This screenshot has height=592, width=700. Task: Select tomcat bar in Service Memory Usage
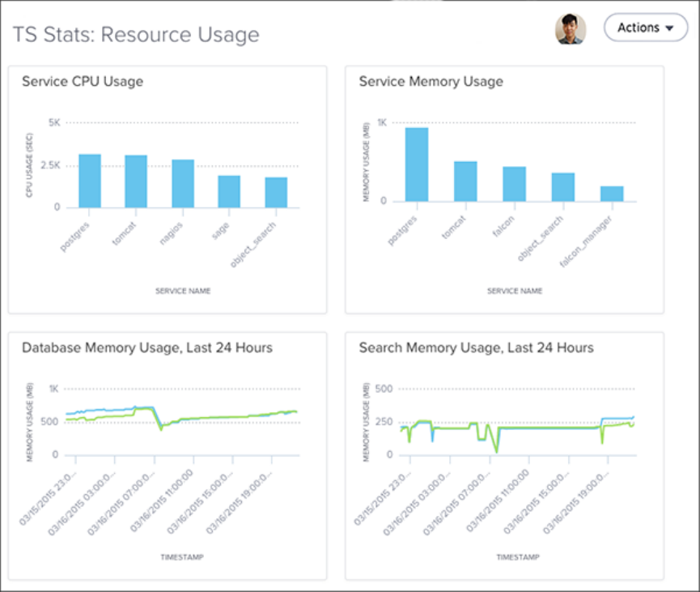[x=465, y=181]
